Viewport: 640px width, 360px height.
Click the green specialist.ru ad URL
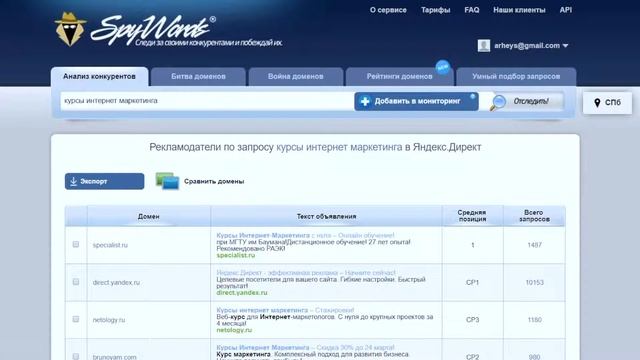[x=236, y=255]
